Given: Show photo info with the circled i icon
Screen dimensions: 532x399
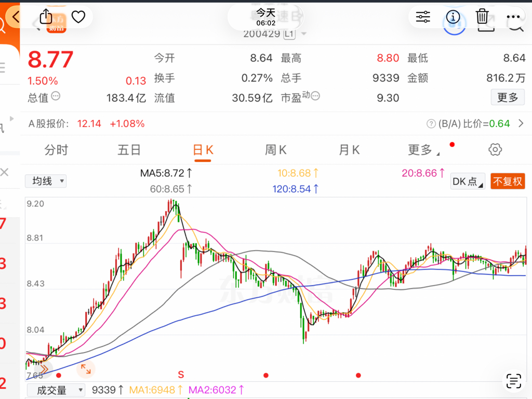Looking at the screenshot, I should coord(453,17).
